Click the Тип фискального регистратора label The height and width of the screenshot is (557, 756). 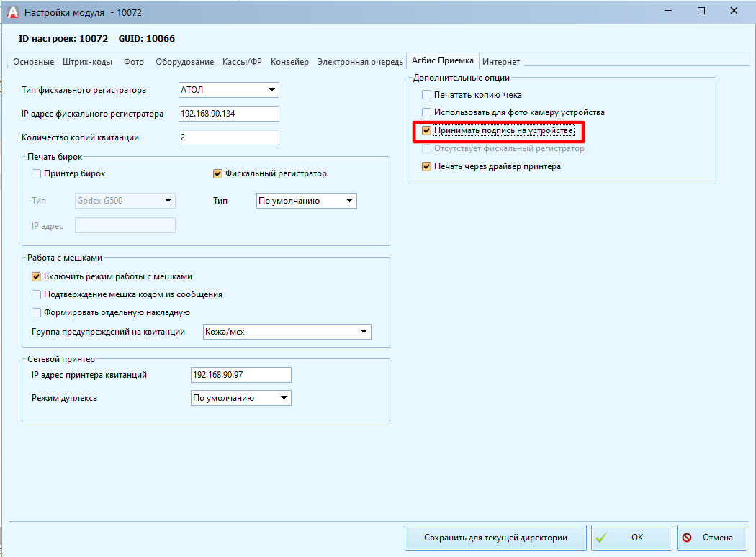[84, 90]
